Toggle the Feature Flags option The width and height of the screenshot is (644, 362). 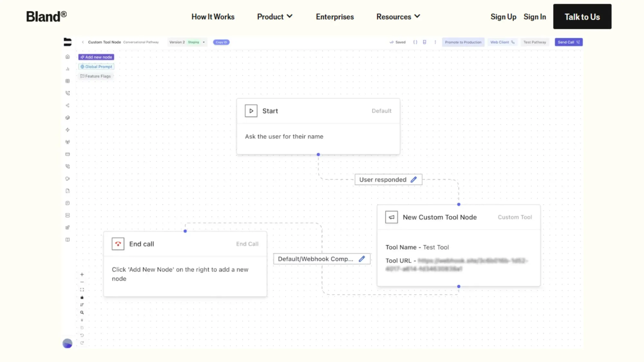(96, 76)
